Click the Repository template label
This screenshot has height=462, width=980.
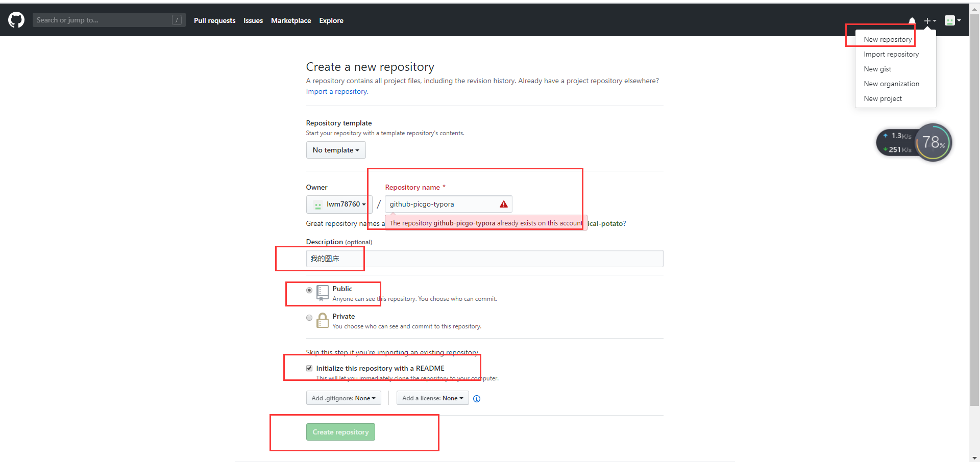pyautogui.click(x=339, y=123)
